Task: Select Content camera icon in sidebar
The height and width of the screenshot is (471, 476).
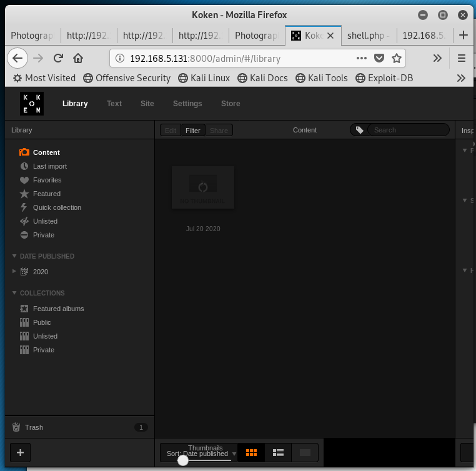Action: tap(24, 152)
